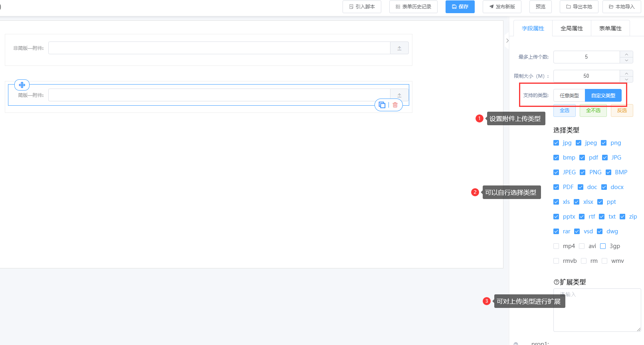Uncheck the uppercase JPEG checkbox
The image size is (644, 345).
[556, 172]
